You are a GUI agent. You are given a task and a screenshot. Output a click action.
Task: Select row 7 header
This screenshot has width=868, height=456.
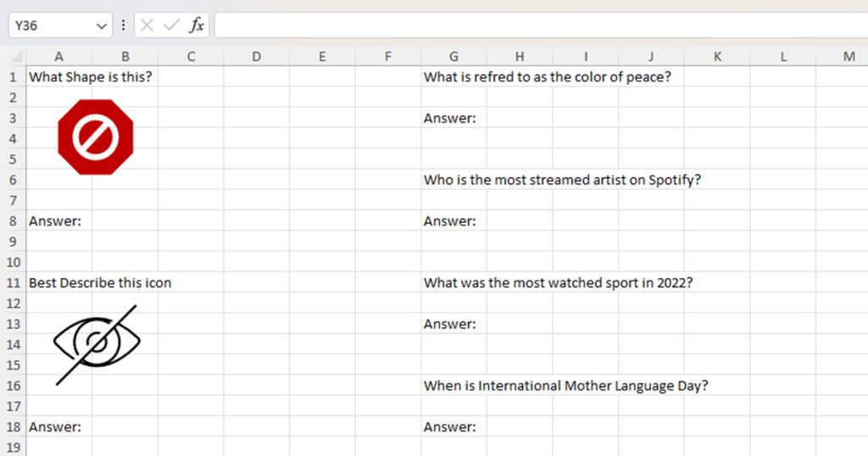[13, 200]
